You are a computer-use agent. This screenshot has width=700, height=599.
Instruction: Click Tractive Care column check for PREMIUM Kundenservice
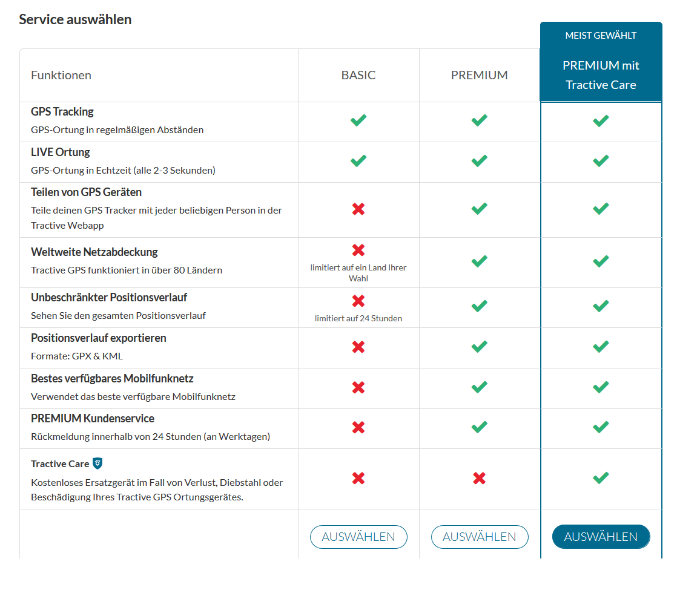tap(601, 427)
